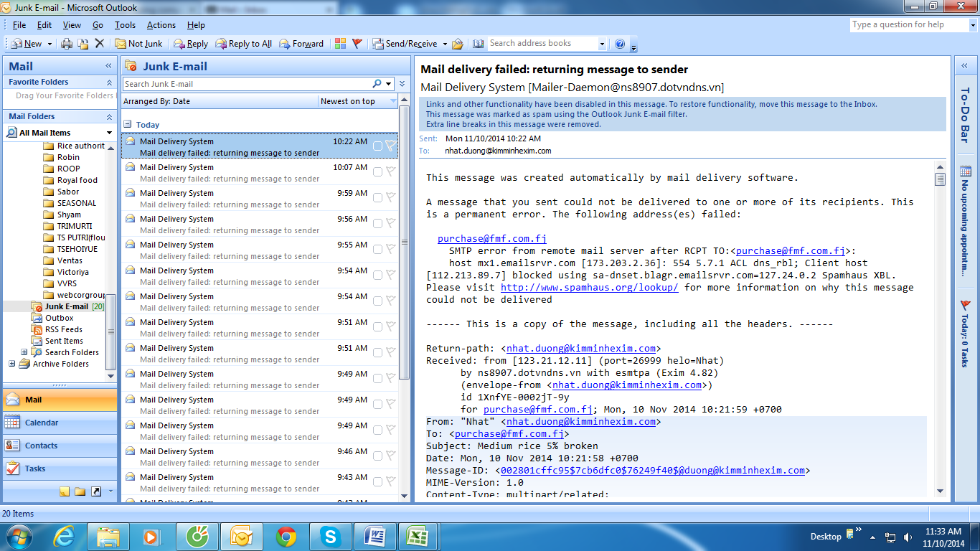
Task: Open the Send/Receive dropdown arrow
Action: click(x=445, y=44)
